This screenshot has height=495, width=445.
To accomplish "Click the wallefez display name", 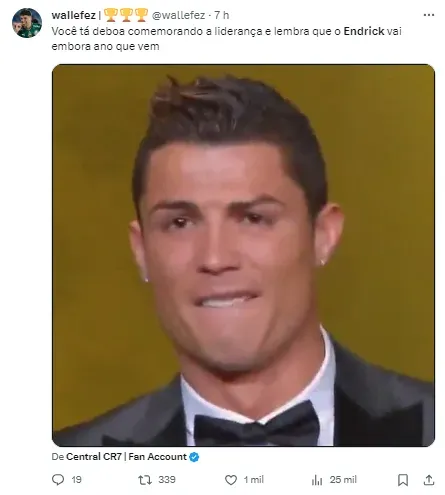I will [x=73, y=15].
